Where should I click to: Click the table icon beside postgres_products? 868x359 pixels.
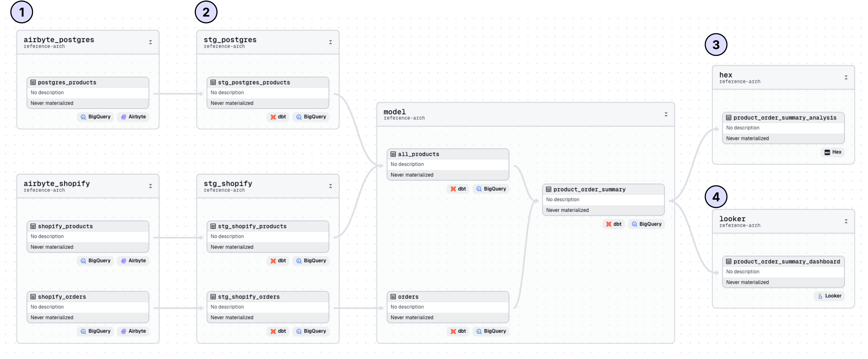tap(33, 82)
